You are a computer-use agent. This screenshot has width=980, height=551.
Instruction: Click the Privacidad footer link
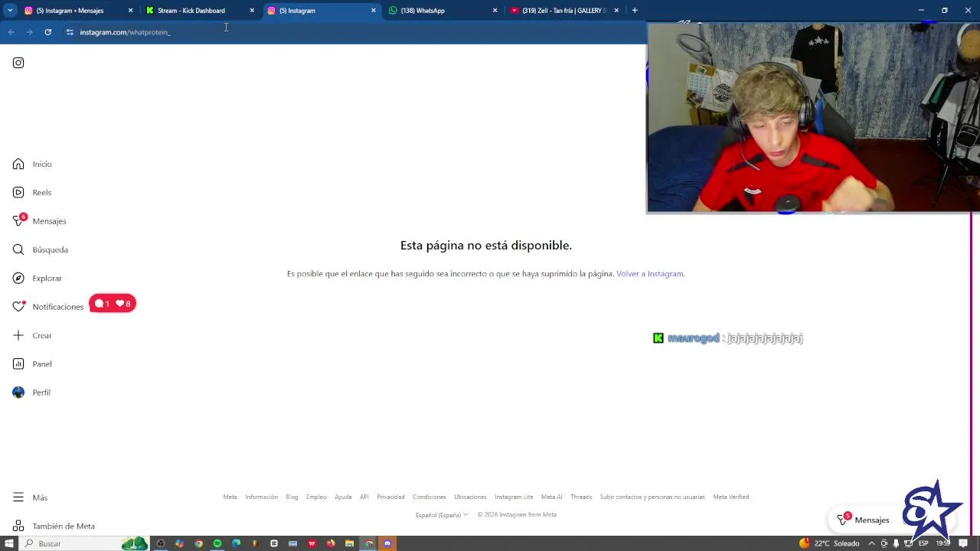coord(390,497)
